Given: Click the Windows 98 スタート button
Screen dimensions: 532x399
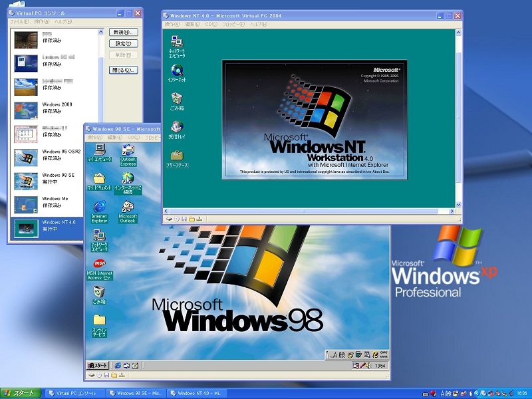Looking at the screenshot, I should click(98, 365).
